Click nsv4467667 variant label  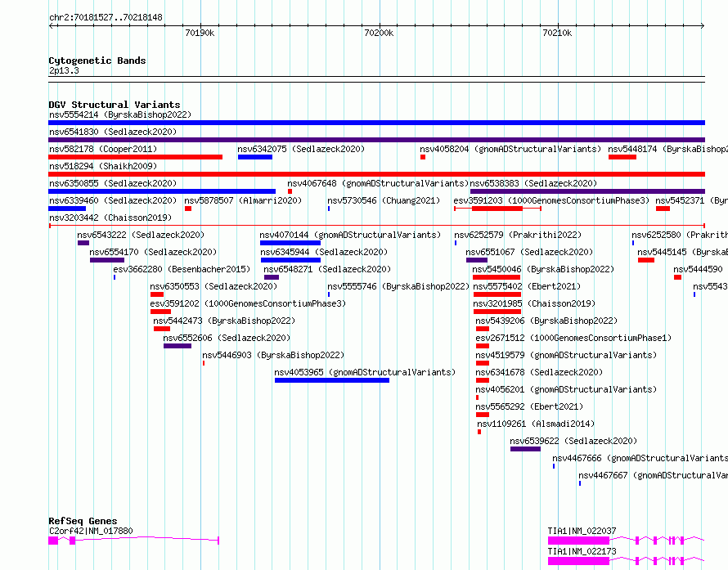653,475
